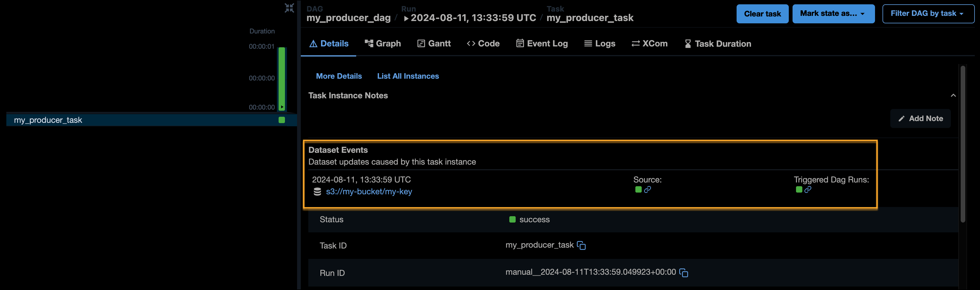Click the green success status square
The width and height of the screenshot is (980, 290).
512,219
